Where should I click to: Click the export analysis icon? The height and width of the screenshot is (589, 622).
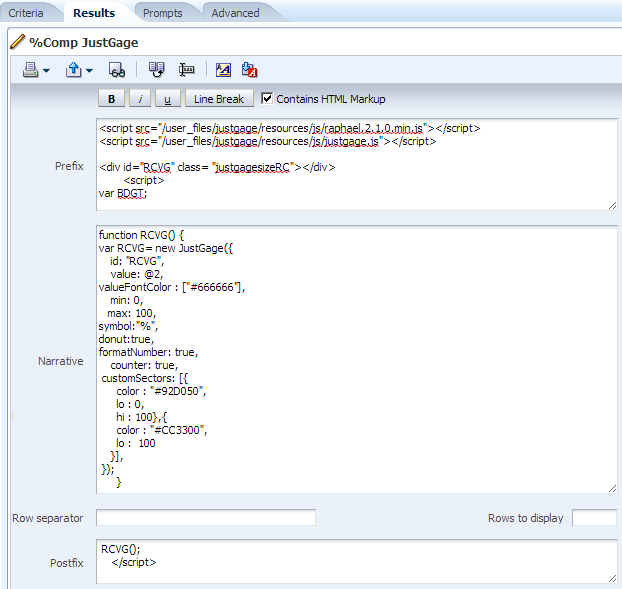(x=73, y=70)
